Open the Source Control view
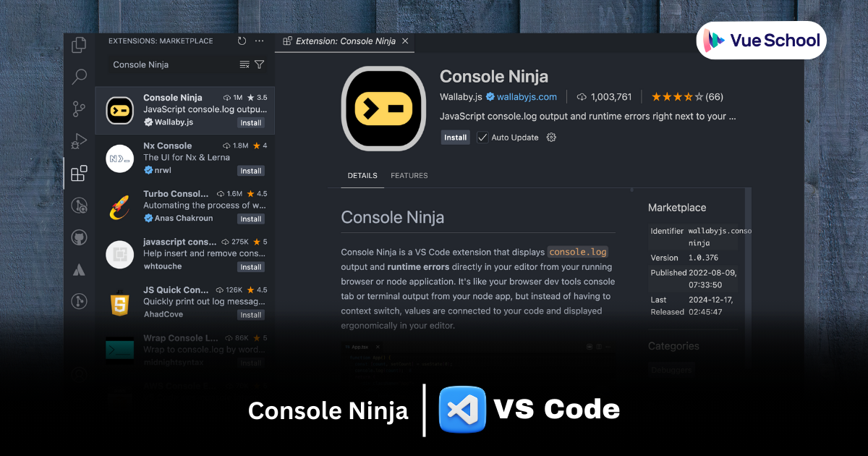868x456 pixels. pyautogui.click(x=80, y=109)
